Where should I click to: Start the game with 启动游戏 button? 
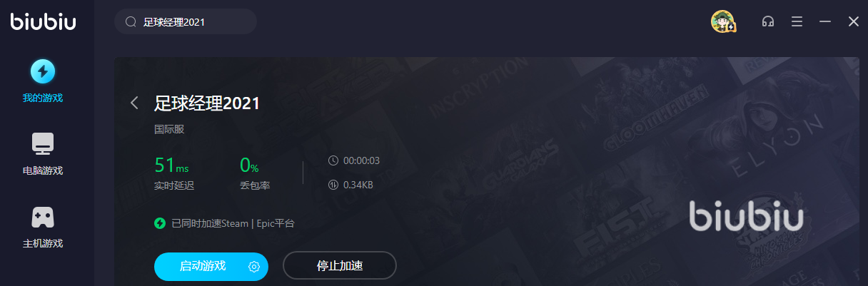[x=203, y=266]
